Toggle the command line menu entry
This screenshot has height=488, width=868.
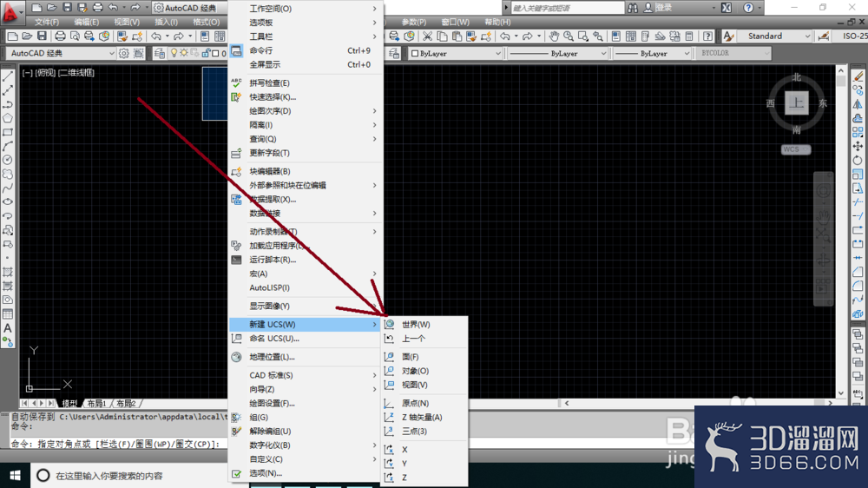(x=306, y=50)
